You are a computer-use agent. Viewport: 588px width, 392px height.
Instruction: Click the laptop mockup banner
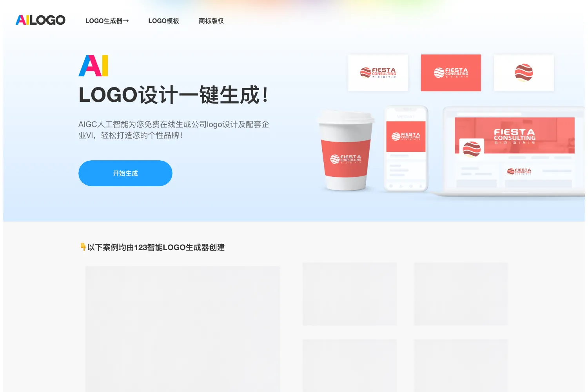click(514, 136)
